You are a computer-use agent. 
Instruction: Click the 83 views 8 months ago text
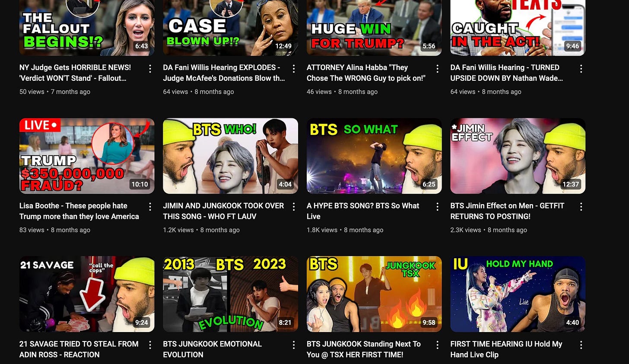tap(55, 230)
